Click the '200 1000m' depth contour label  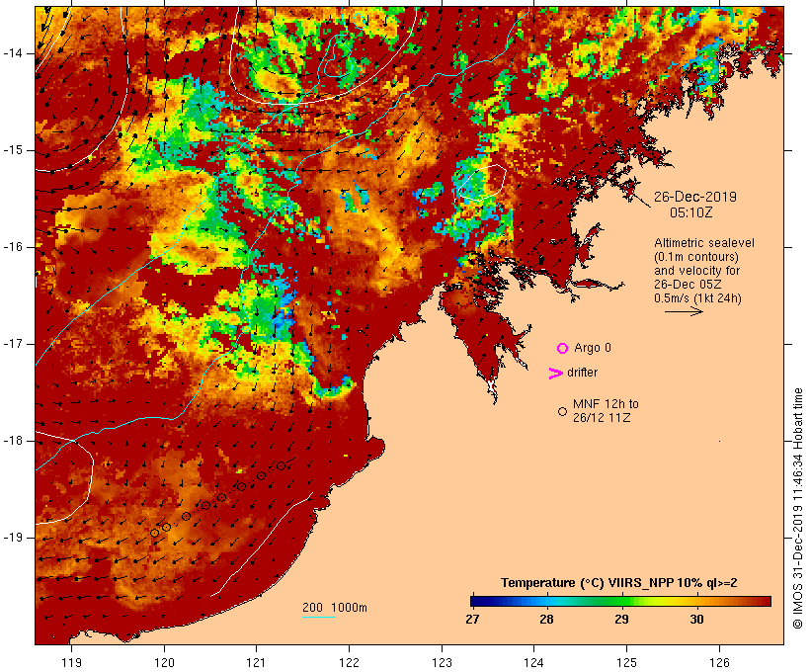click(x=335, y=608)
